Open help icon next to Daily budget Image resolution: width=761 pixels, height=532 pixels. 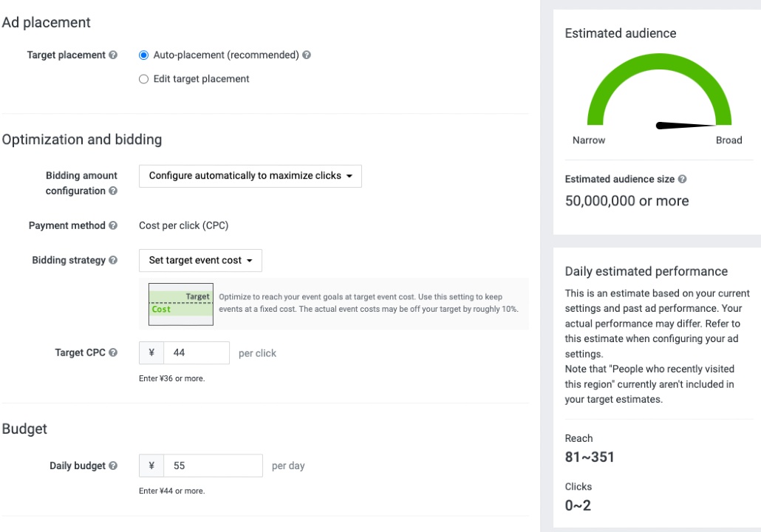point(113,465)
